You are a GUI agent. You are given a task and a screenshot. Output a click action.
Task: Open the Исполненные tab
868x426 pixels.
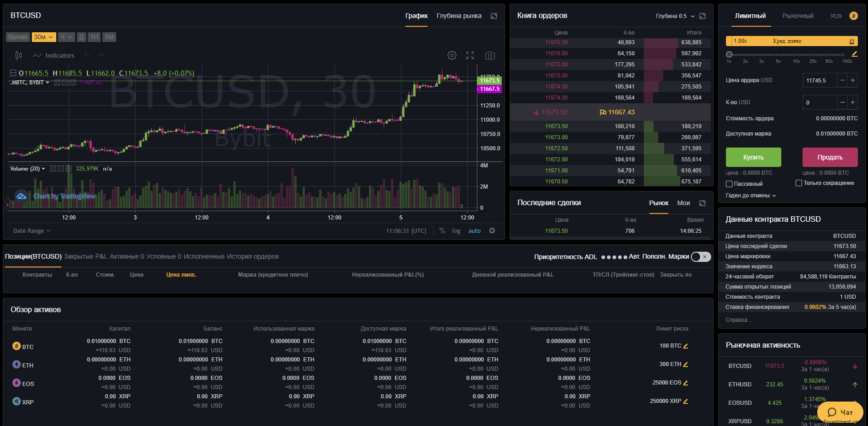pos(204,256)
